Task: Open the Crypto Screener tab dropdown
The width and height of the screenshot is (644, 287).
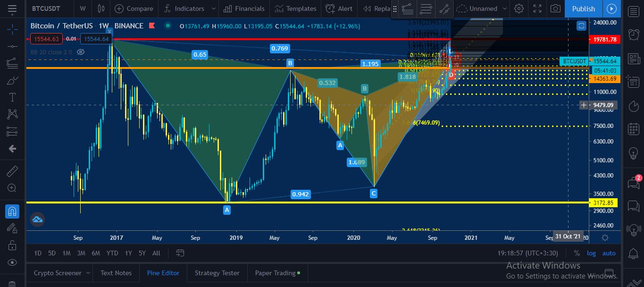Action: pyautogui.click(x=87, y=273)
